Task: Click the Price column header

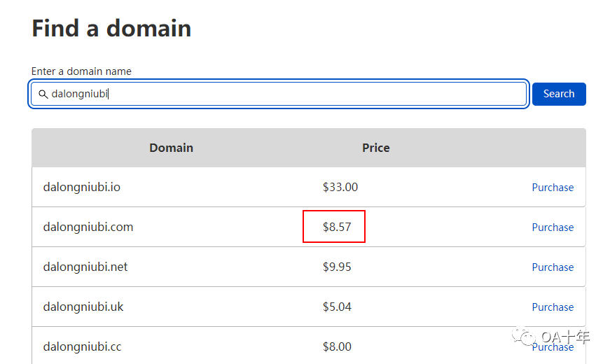Action: click(375, 148)
